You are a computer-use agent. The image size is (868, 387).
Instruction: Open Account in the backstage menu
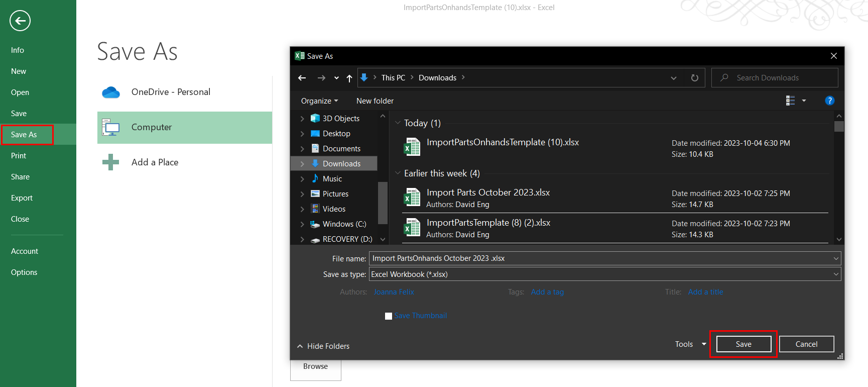coord(25,251)
